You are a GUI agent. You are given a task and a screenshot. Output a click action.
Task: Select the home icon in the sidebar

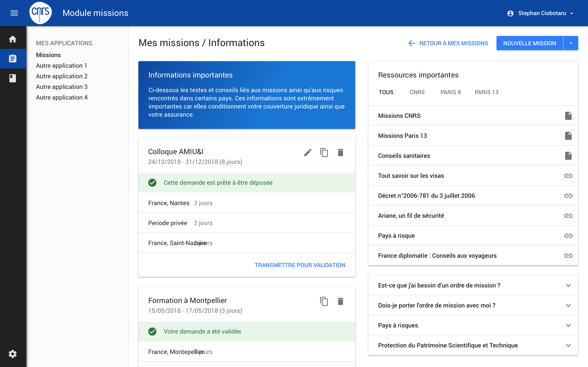[13, 39]
